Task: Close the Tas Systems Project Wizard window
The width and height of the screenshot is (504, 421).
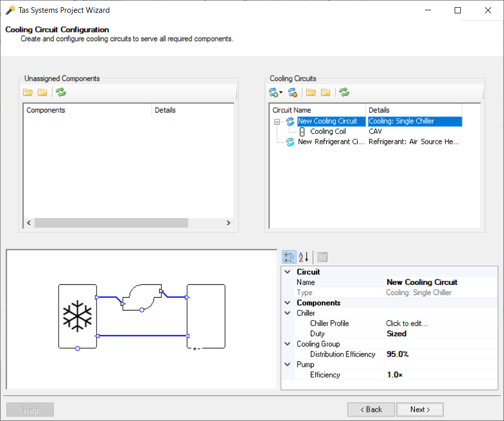Action: pos(488,10)
